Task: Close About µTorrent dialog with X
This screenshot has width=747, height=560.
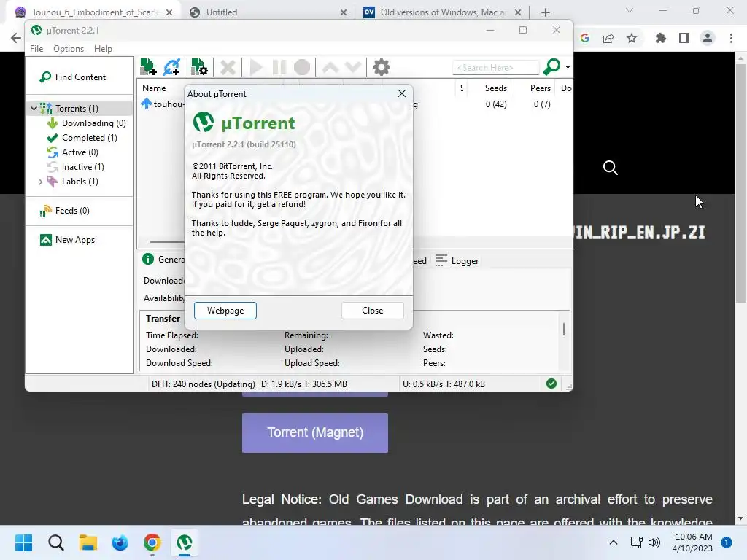Action: point(402,93)
